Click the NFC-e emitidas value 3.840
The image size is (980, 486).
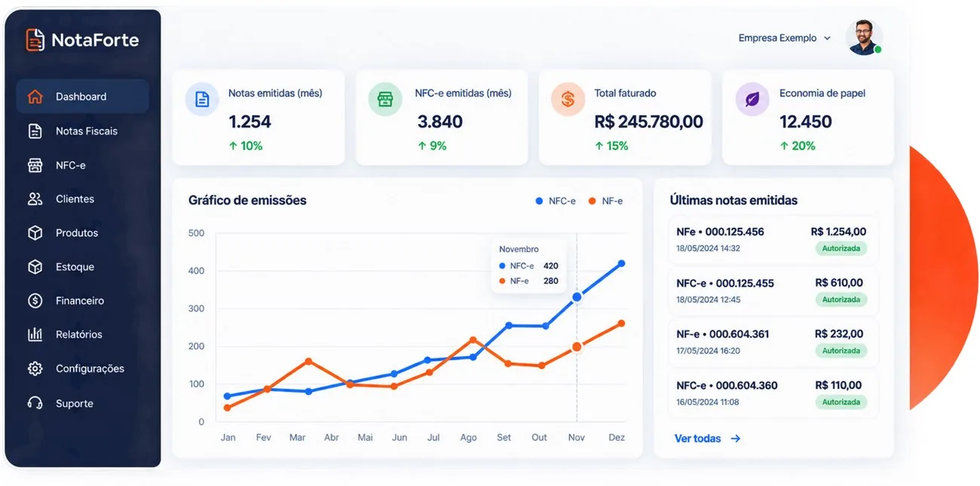click(440, 122)
